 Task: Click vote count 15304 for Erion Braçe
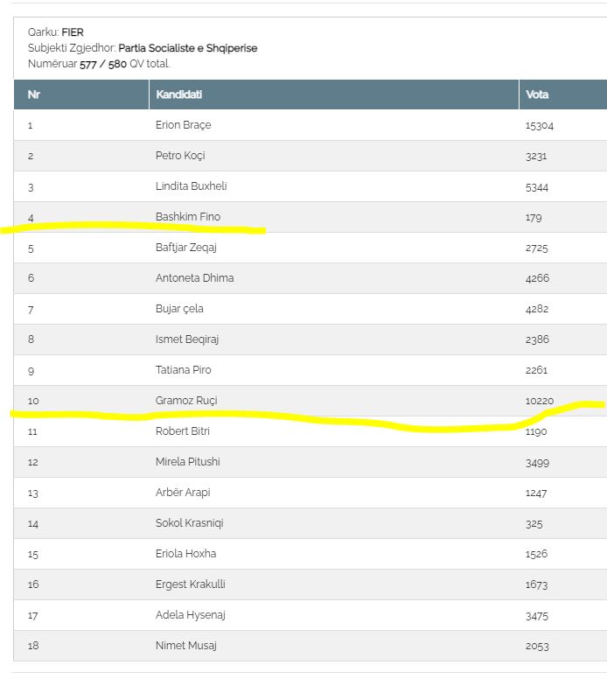click(539, 125)
